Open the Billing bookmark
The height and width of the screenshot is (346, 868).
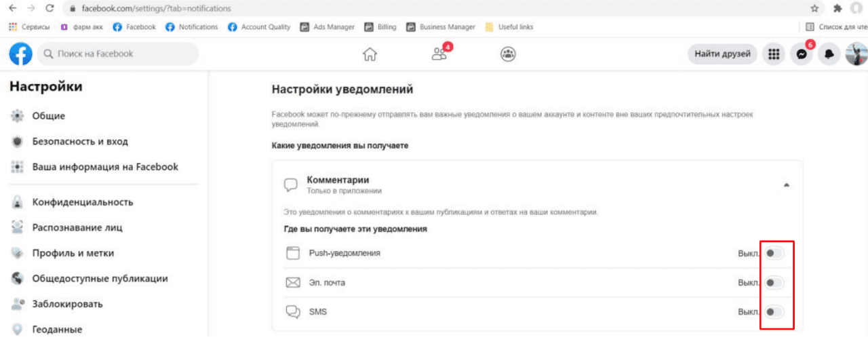pos(380,27)
